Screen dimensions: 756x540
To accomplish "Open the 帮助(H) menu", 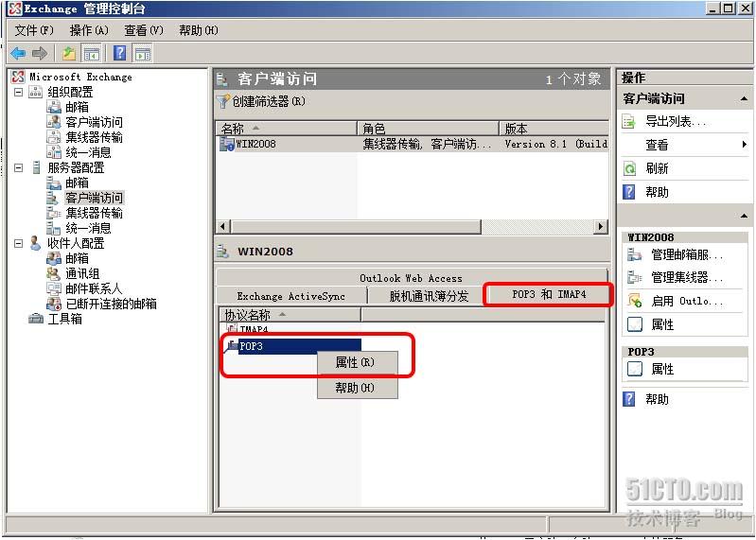I will point(198,30).
